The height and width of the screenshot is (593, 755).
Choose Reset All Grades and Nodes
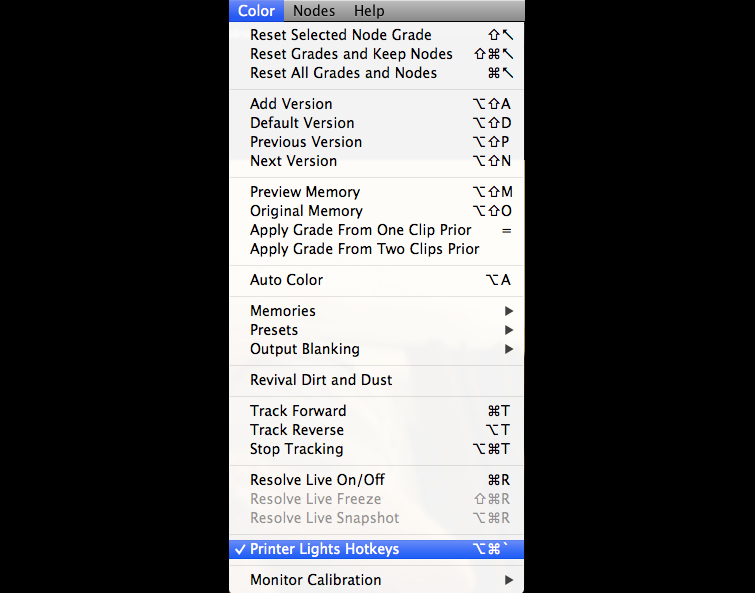point(343,73)
